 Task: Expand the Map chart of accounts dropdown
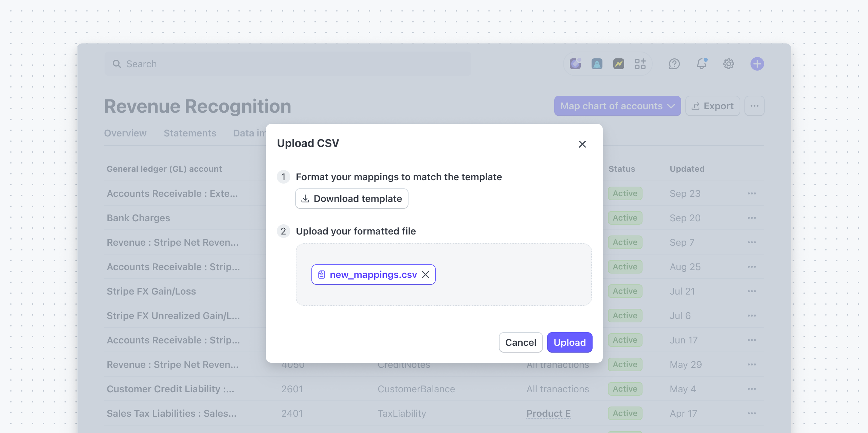tap(617, 106)
